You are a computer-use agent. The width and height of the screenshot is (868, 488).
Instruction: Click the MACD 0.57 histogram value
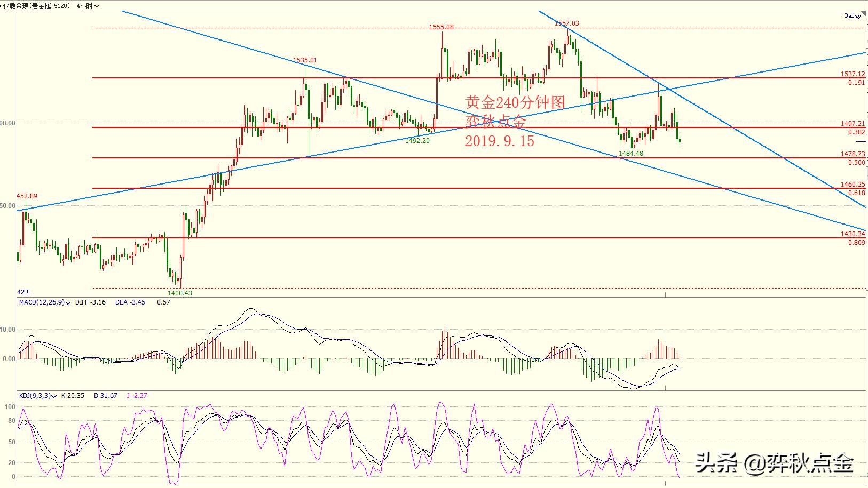click(x=163, y=302)
